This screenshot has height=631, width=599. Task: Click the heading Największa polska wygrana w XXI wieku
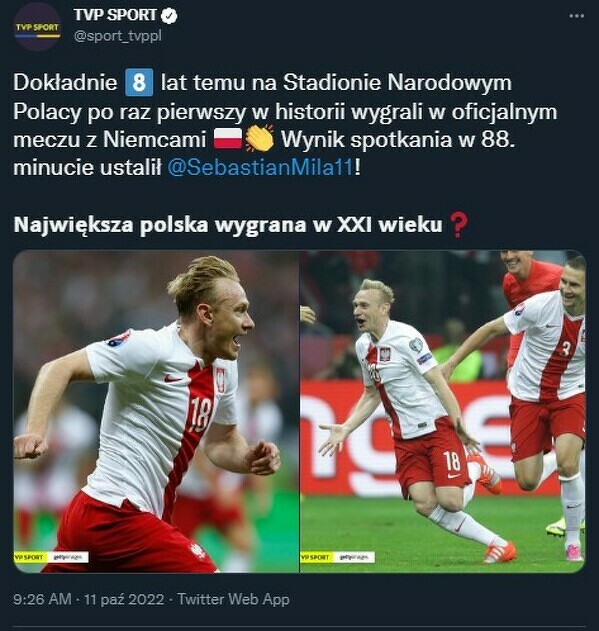coord(228,225)
